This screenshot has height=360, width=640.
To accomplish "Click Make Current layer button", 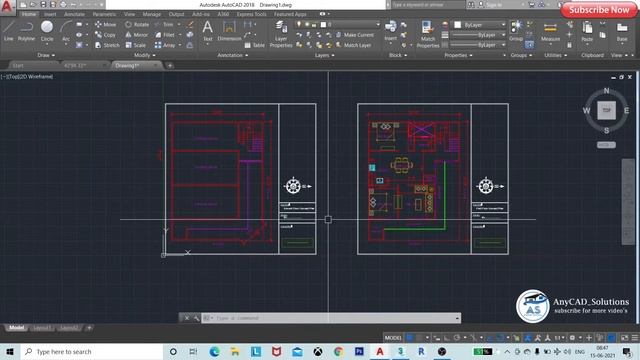I will pos(354,35).
